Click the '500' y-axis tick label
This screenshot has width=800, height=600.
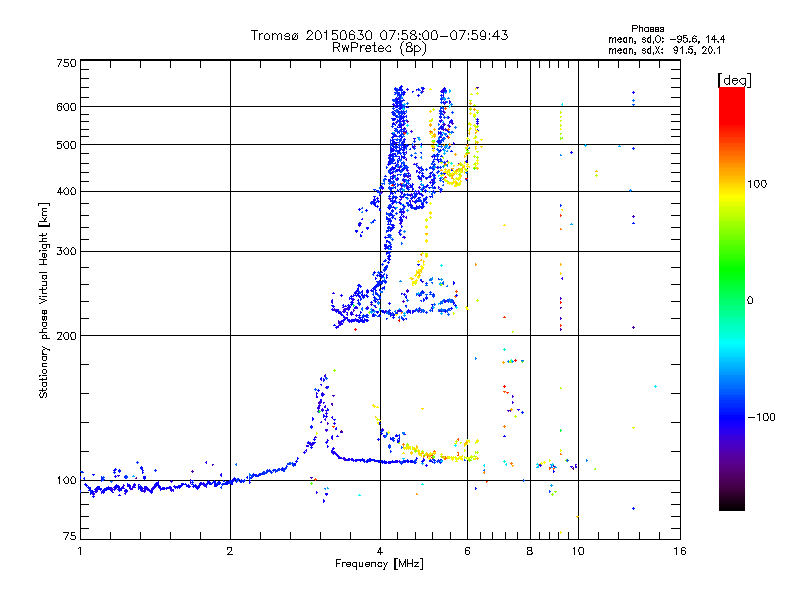(66, 145)
